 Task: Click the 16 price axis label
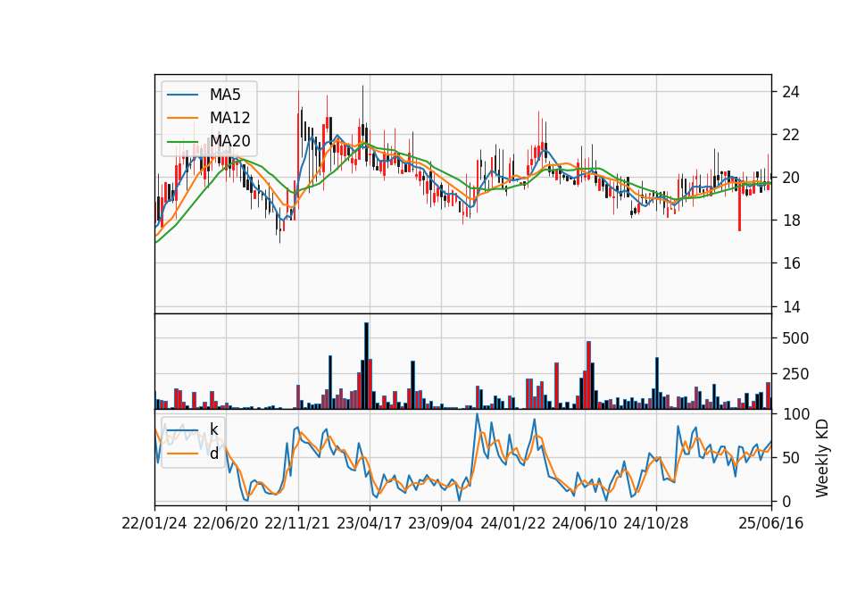click(791, 262)
